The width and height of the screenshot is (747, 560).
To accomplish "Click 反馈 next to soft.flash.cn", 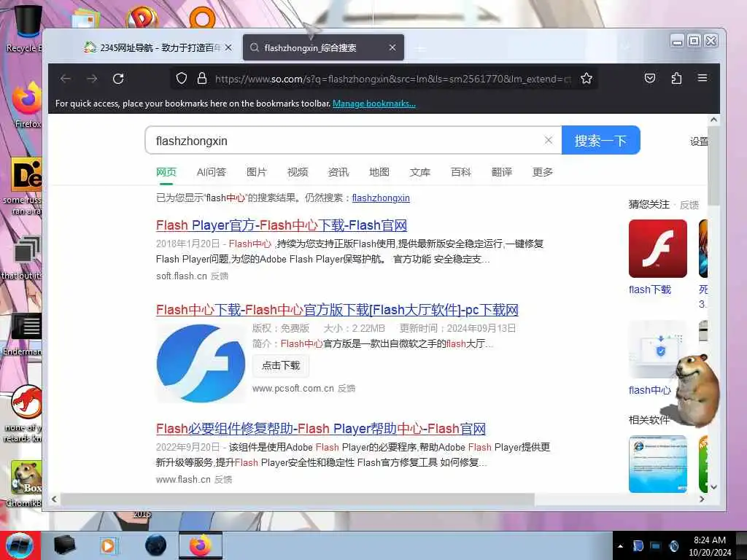I will click(220, 276).
